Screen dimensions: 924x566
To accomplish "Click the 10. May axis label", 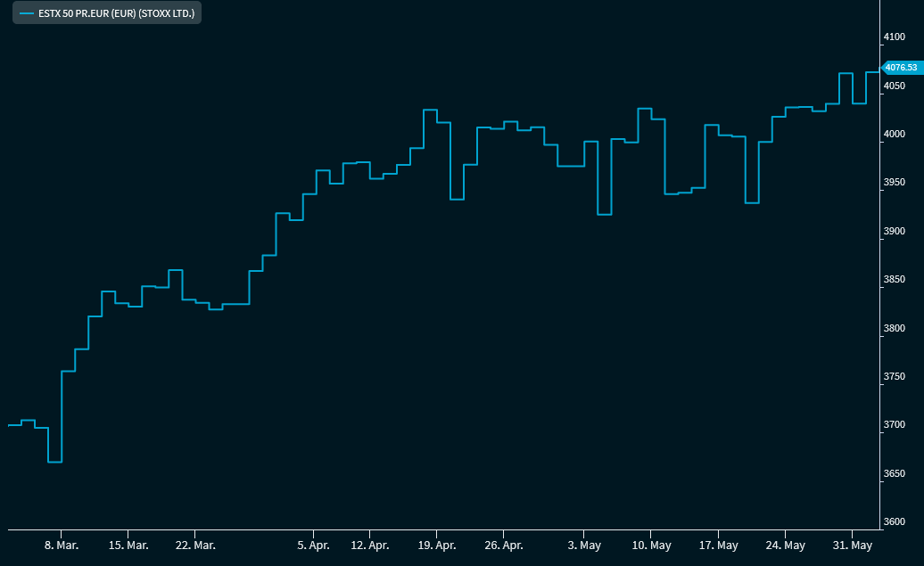I will coord(651,545).
